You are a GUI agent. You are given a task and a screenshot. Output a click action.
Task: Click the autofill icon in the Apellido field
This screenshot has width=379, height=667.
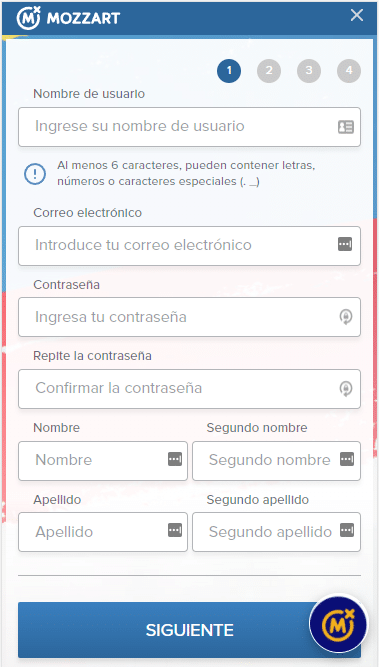click(175, 530)
